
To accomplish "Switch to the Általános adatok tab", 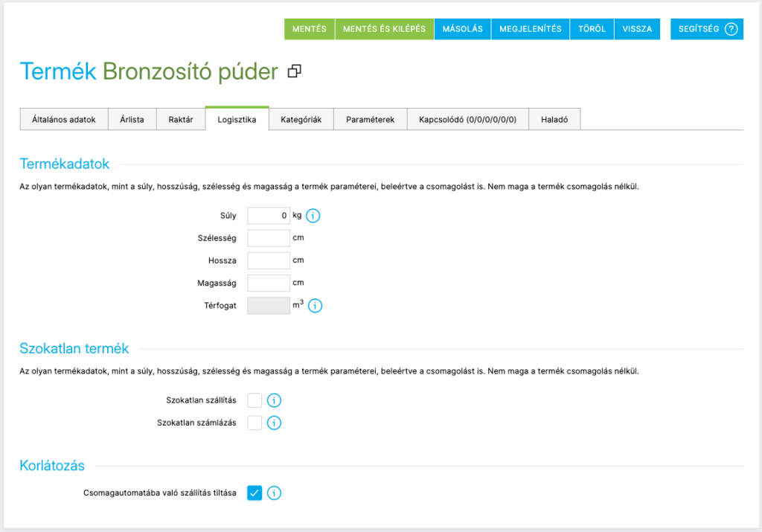I will click(x=64, y=119).
